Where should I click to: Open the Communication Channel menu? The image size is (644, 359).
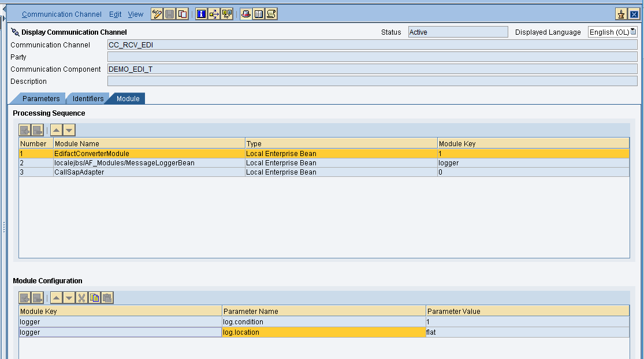click(x=61, y=14)
